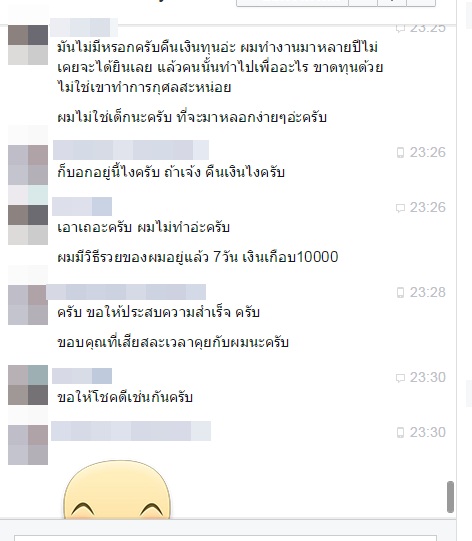Image resolution: width=472 pixels, height=541 pixels.
Task: Click the rightmost small button in top toolbar
Action: (x=421, y=3)
